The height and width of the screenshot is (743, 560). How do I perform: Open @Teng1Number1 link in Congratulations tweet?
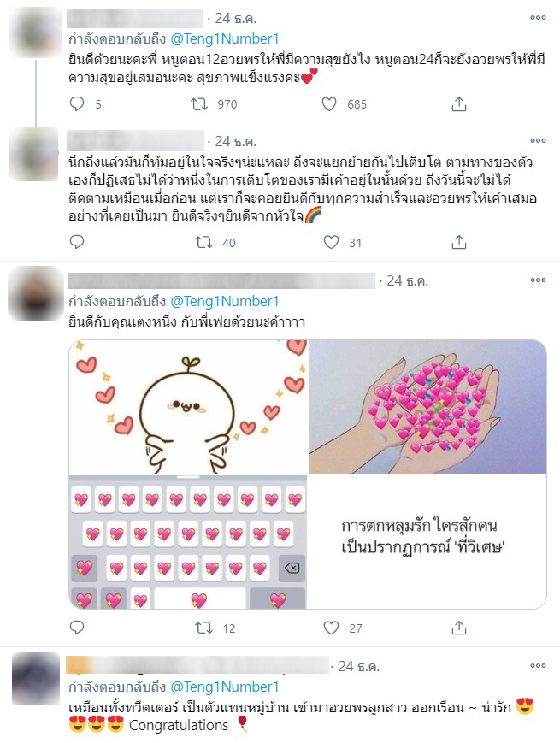coord(225,687)
